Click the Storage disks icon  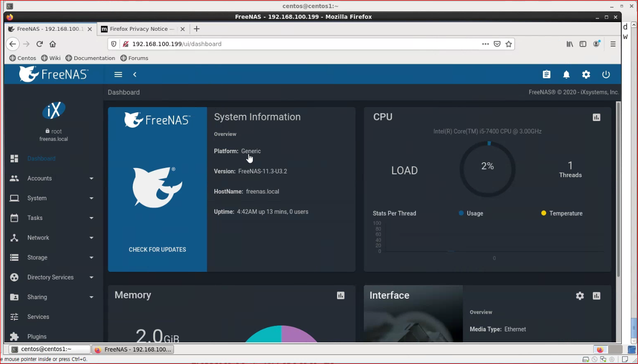[x=14, y=257]
